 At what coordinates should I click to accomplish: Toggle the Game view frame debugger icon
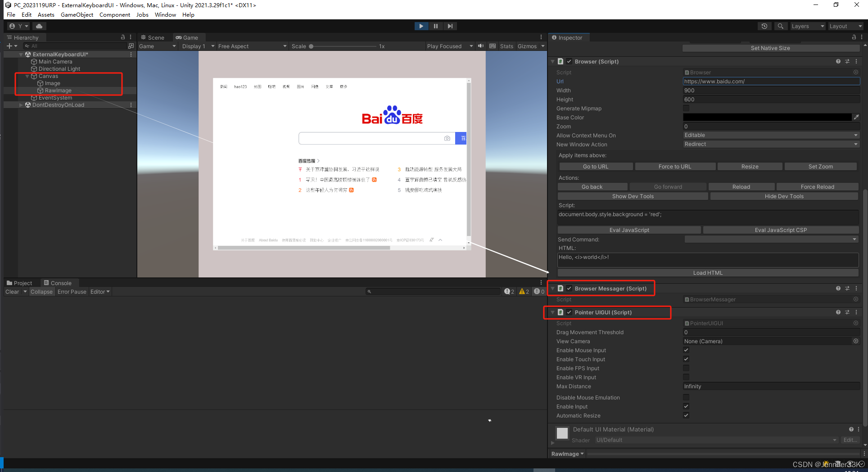[x=493, y=46]
